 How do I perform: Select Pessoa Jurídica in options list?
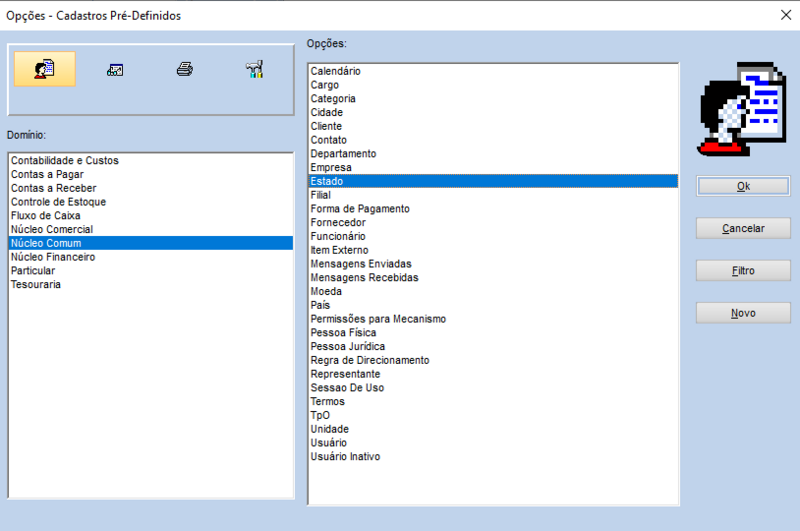pos(347,346)
